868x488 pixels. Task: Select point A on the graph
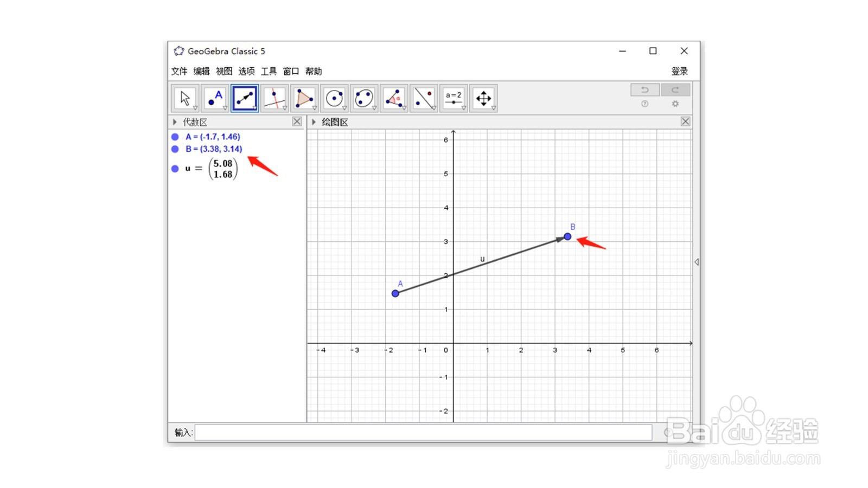pos(395,293)
